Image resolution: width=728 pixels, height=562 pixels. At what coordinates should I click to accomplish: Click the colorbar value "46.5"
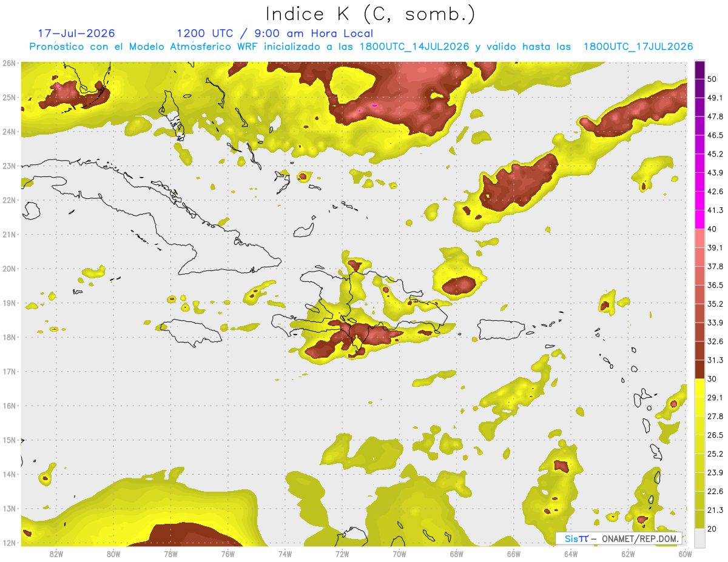tap(715, 135)
